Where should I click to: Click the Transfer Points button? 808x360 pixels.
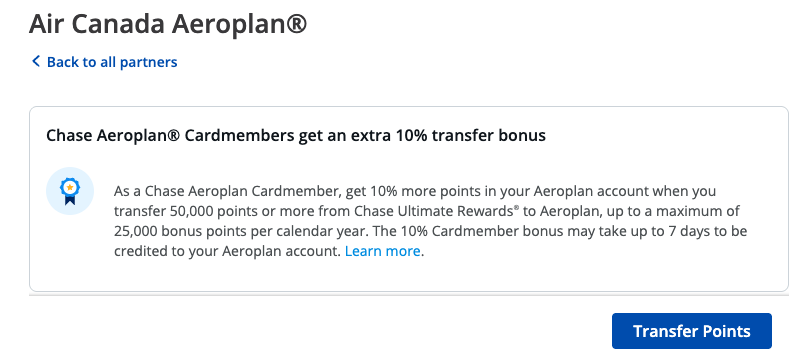click(692, 331)
